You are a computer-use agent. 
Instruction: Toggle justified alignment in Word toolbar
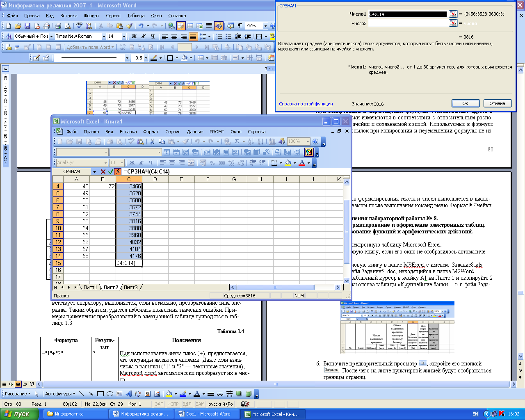[x=193, y=37]
